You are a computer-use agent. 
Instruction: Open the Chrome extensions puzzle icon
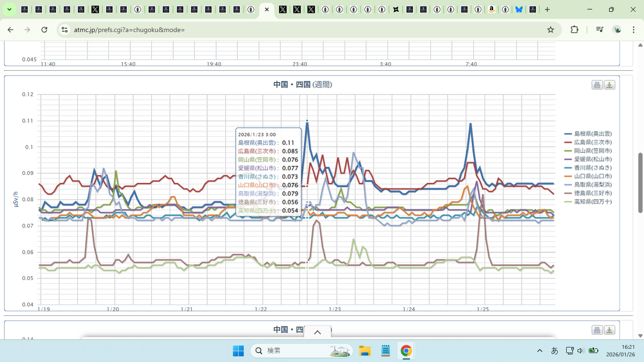pos(574,30)
